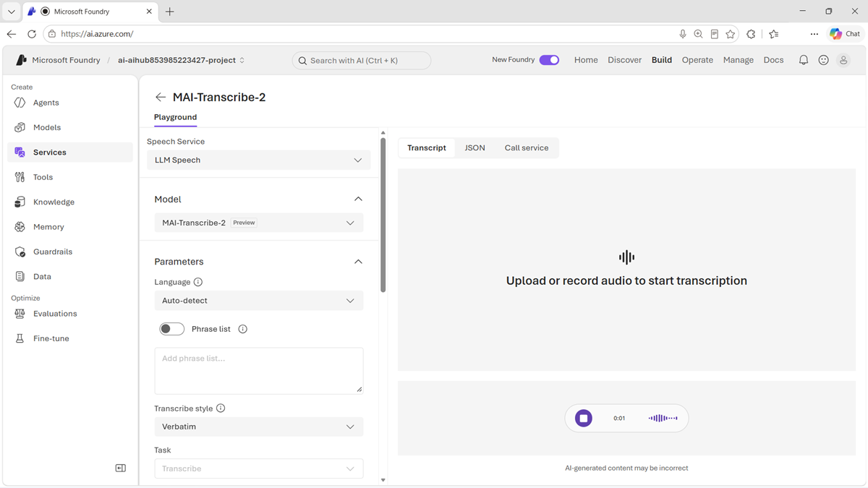The image size is (868, 488).
Task: Navigate back in the browser
Action: tap(12, 34)
